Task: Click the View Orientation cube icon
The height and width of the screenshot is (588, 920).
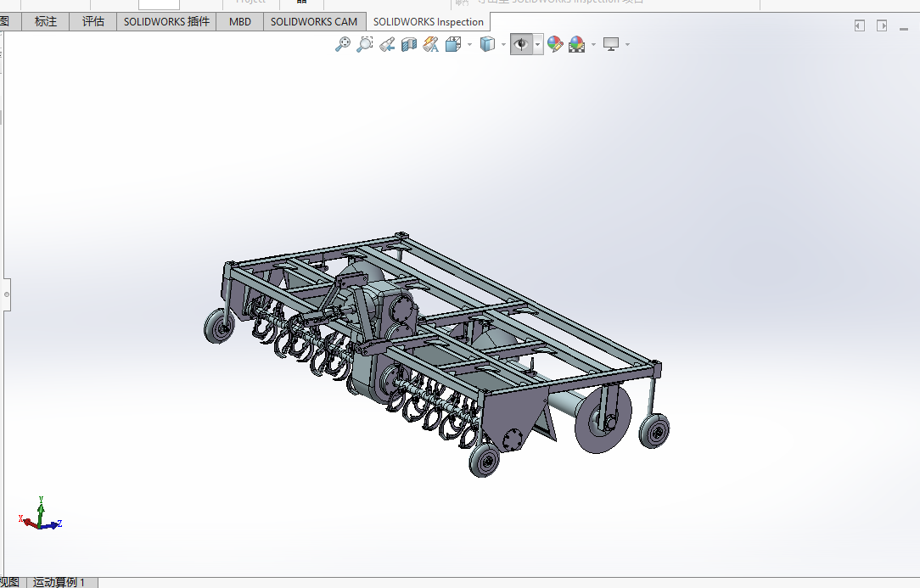Action: coord(453,44)
